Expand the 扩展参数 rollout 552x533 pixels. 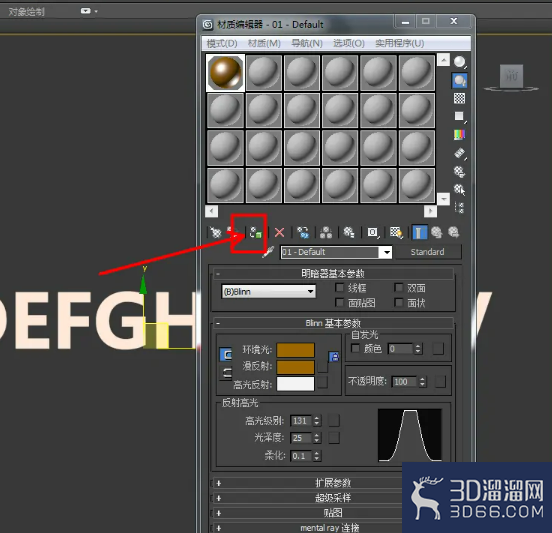tap(333, 483)
